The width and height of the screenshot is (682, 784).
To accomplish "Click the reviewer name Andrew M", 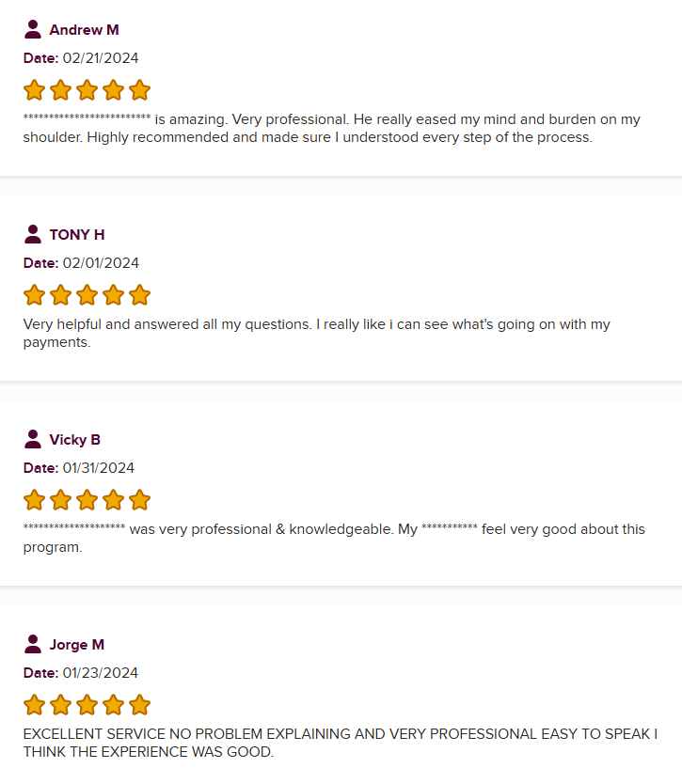I will pos(84,30).
